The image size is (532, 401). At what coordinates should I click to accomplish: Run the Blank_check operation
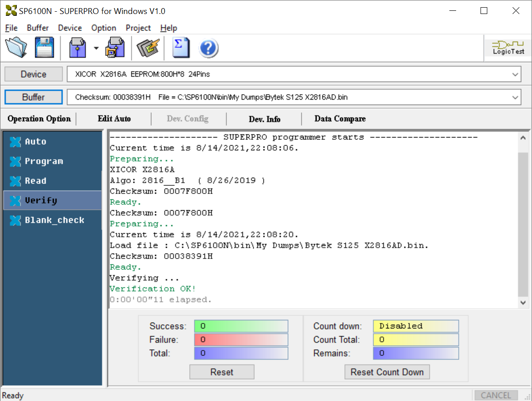click(x=52, y=220)
